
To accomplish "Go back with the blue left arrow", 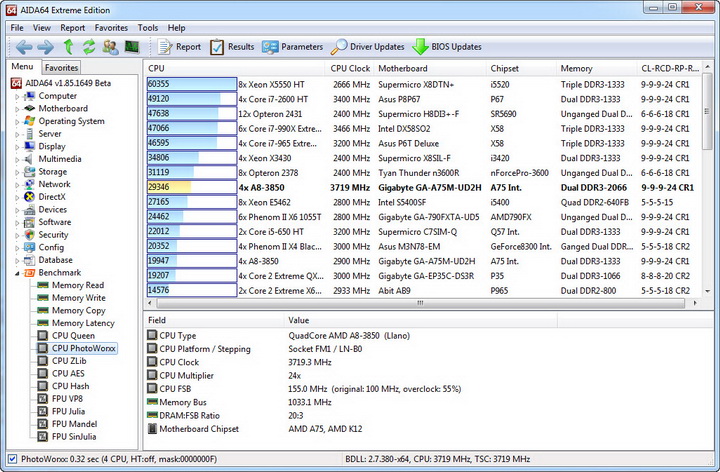I will (x=24, y=47).
